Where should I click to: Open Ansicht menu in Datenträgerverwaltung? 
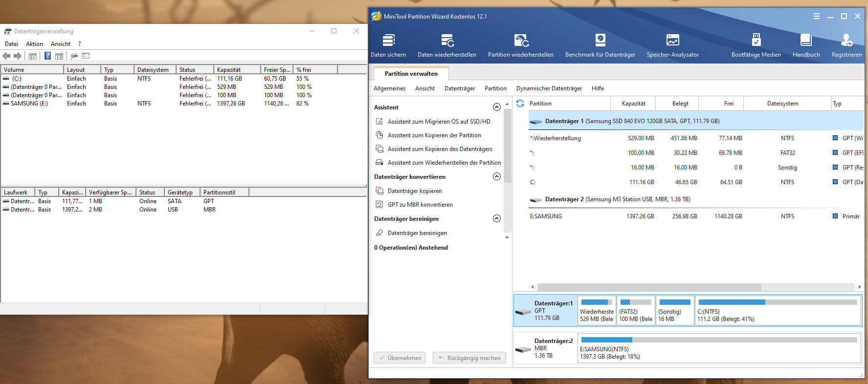point(61,44)
